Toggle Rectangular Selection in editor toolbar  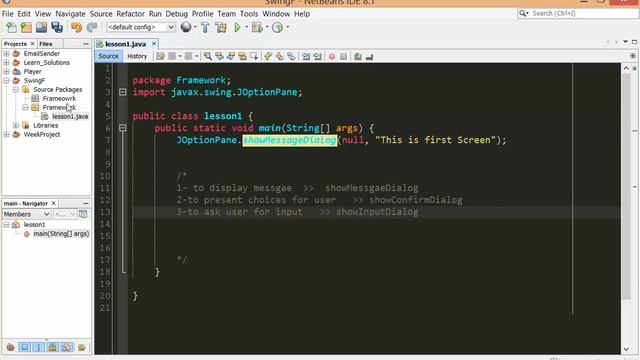coord(254,56)
